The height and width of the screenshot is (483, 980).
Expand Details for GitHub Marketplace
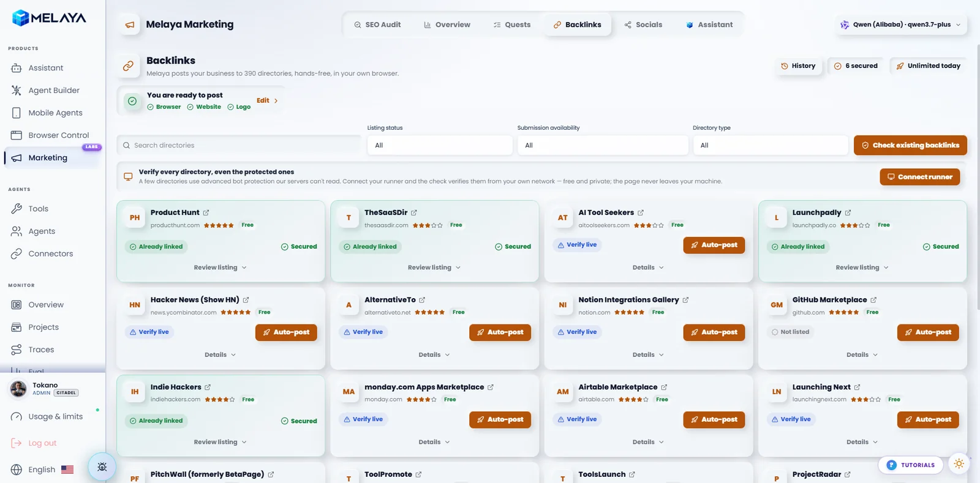coord(862,355)
